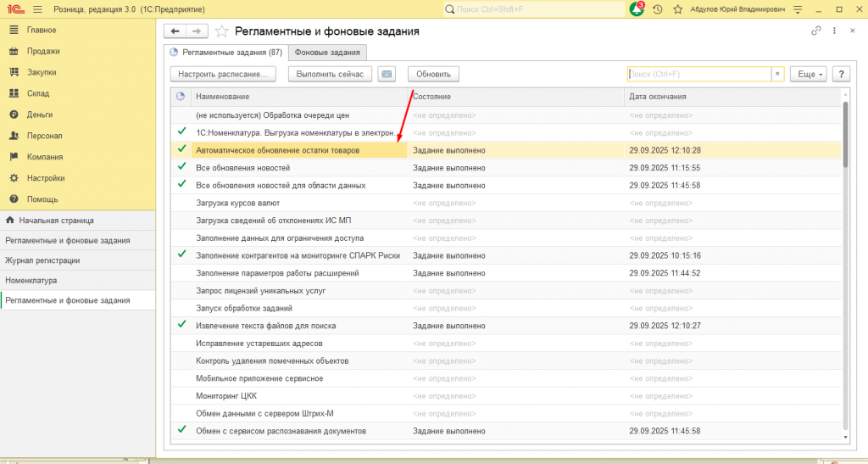Click the search magnifier in title bar

pos(450,9)
